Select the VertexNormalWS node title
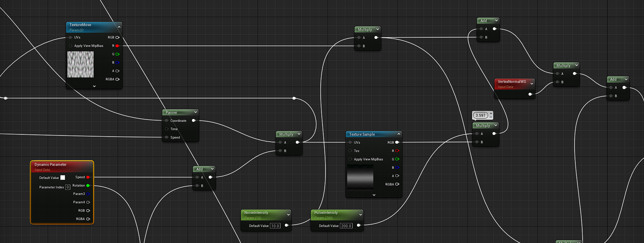644x243 pixels. tap(512, 81)
